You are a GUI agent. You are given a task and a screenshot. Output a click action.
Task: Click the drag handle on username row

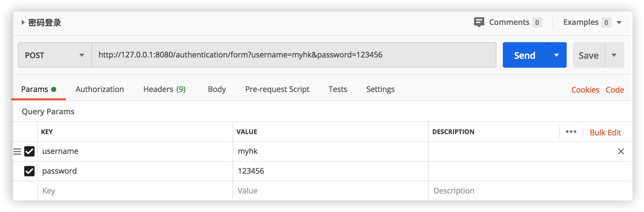click(17, 151)
